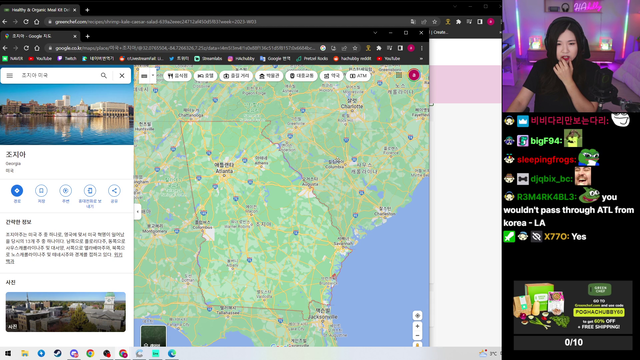Click the Send to phone icon
The image size is (640, 360).
(90, 191)
